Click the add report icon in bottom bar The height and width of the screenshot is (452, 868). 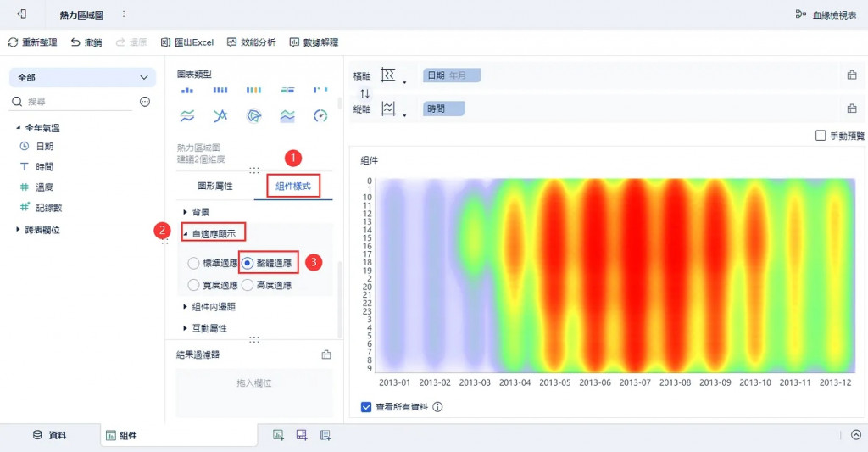click(325, 435)
